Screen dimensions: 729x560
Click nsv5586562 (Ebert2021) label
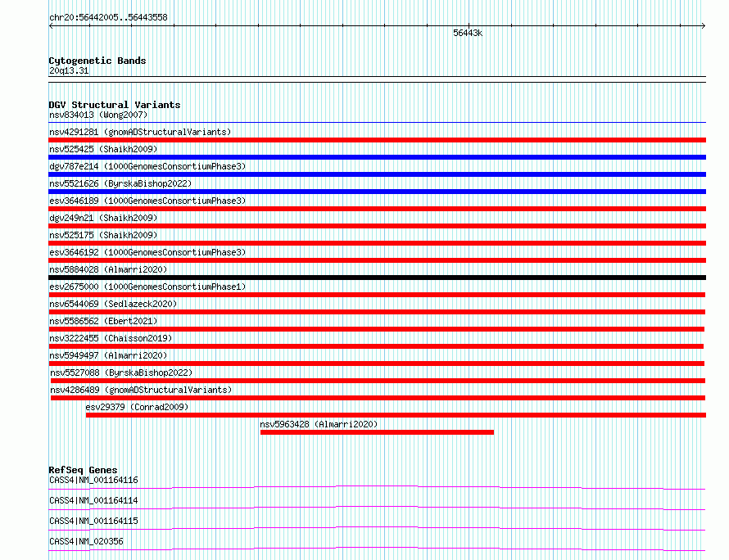[x=103, y=321]
